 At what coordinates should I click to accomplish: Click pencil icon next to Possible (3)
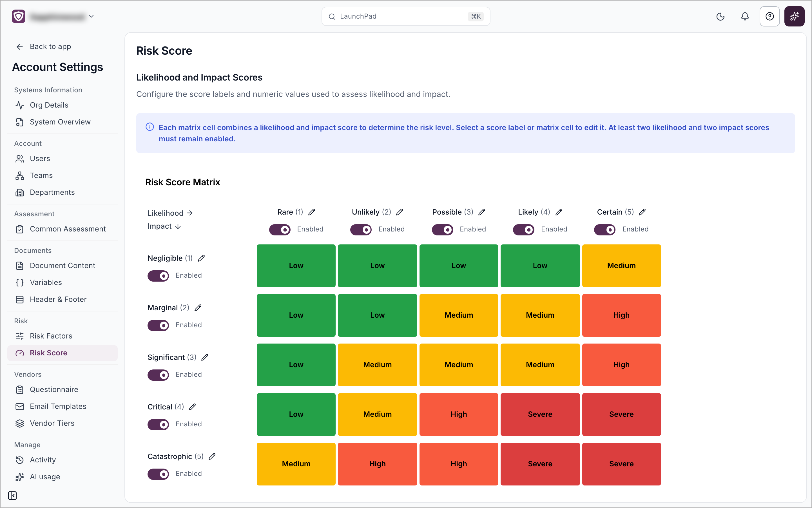(x=482, y=212)
